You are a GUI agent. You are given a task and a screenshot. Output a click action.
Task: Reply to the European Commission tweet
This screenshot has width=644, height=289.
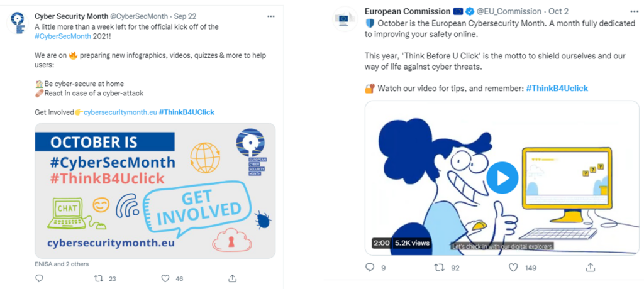tap(370, 268)
